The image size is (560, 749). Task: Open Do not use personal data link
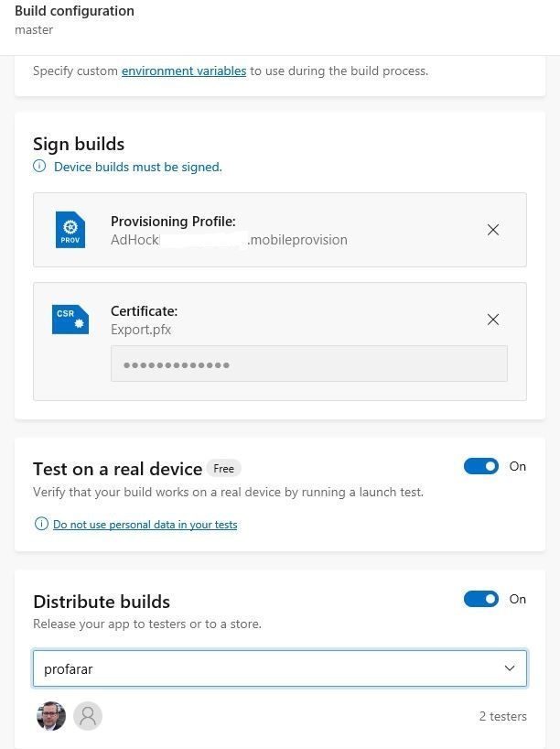pyautogui.click(x=145, y=525)
